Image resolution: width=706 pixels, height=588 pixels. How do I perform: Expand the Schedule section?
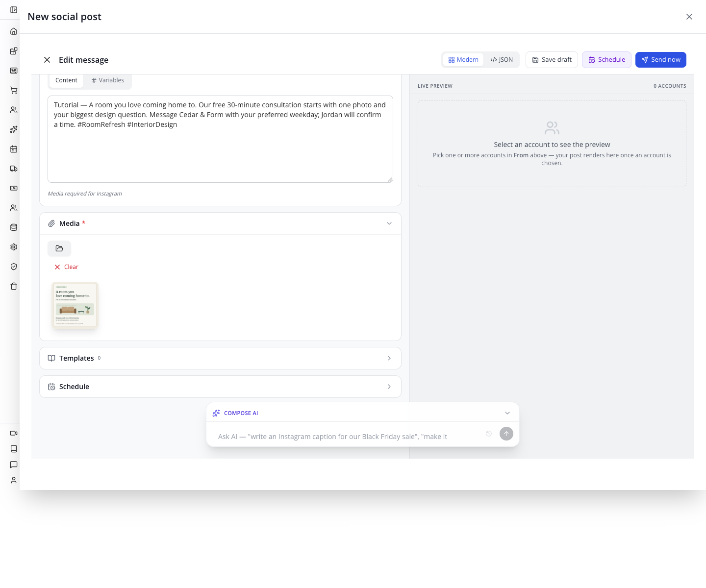(220, 387)
